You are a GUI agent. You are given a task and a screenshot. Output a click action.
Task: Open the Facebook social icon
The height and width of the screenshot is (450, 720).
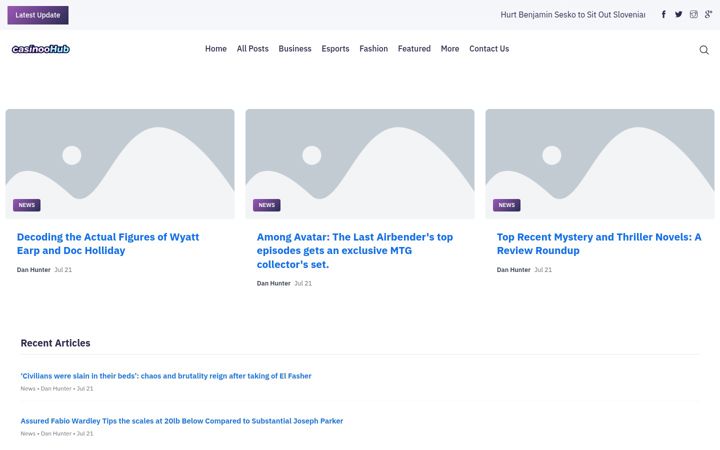click(664, 15)
